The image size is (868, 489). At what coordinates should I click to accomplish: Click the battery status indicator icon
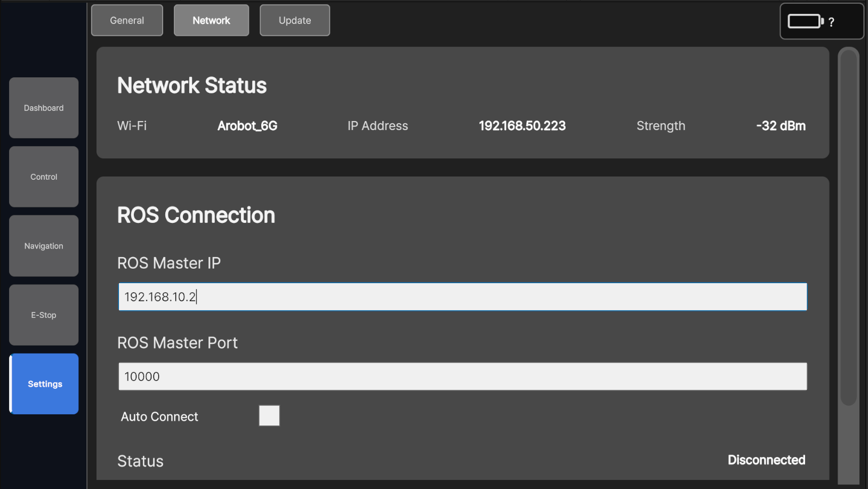point(806,21)
